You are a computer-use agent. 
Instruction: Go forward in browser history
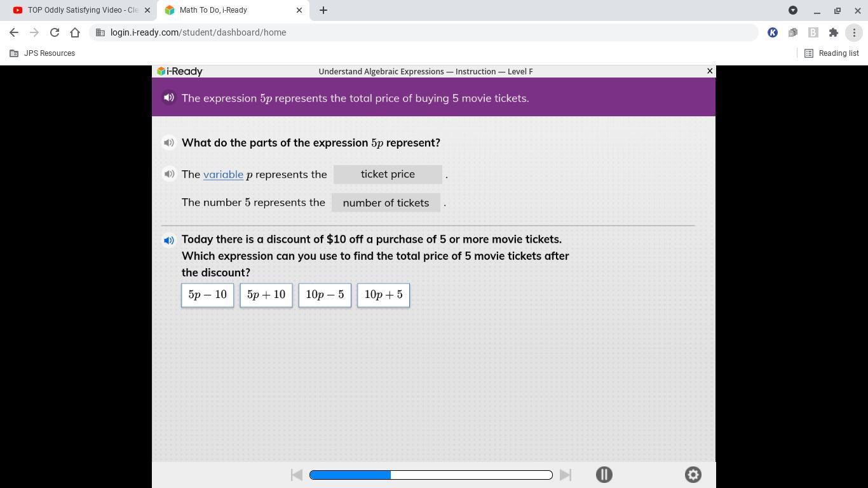[34, 32]
